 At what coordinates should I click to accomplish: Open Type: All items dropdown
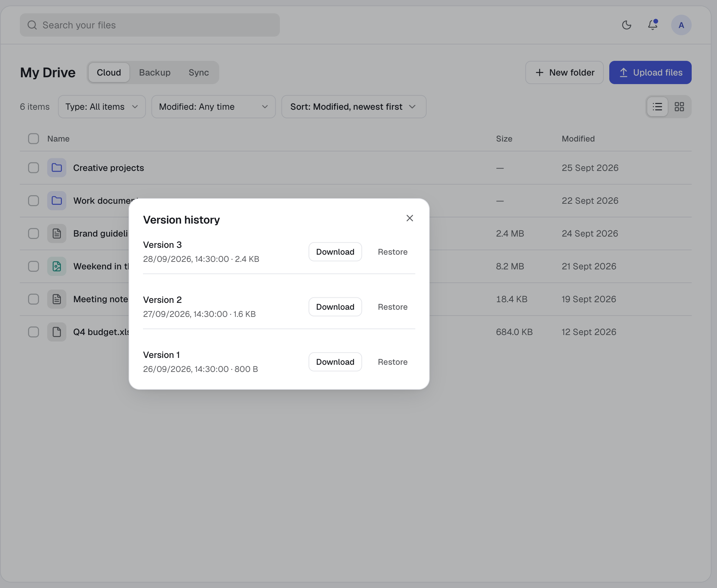tap(102, 107)
